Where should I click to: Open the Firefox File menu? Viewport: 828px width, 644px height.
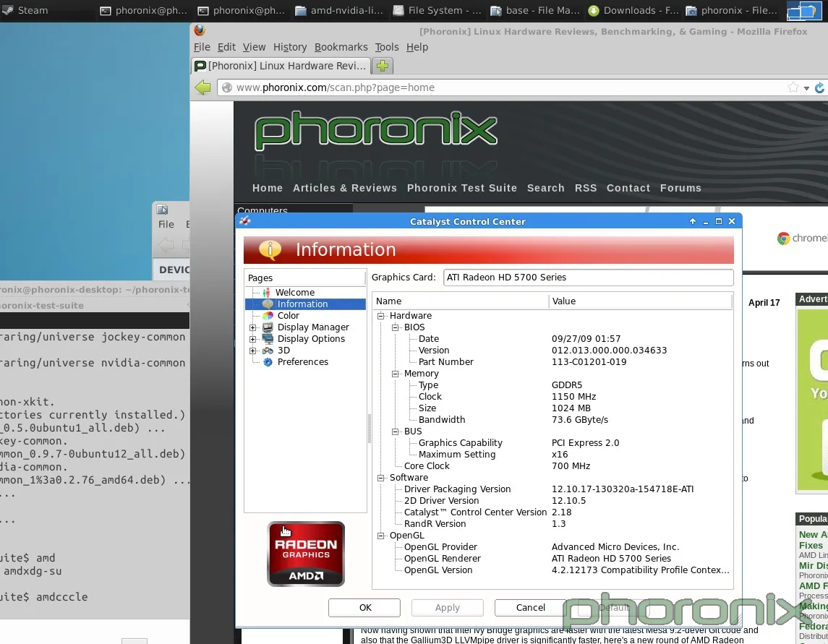click(202, 47)
